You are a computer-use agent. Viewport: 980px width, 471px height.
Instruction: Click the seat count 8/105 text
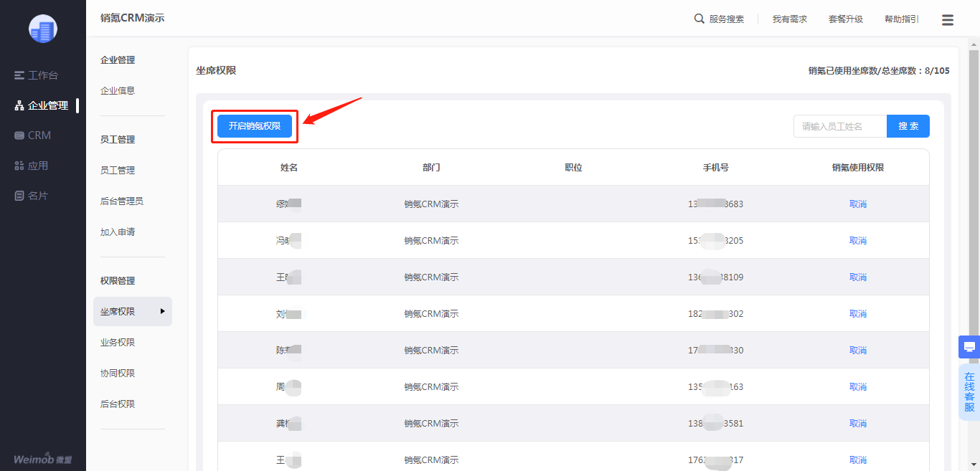937,71
